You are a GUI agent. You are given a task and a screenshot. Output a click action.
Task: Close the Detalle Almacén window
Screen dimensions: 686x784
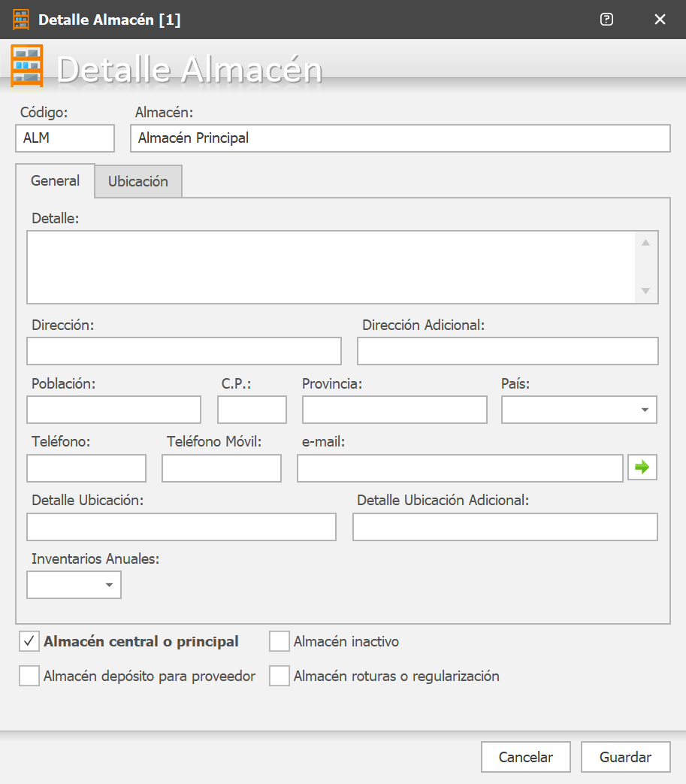coord(660,20)
